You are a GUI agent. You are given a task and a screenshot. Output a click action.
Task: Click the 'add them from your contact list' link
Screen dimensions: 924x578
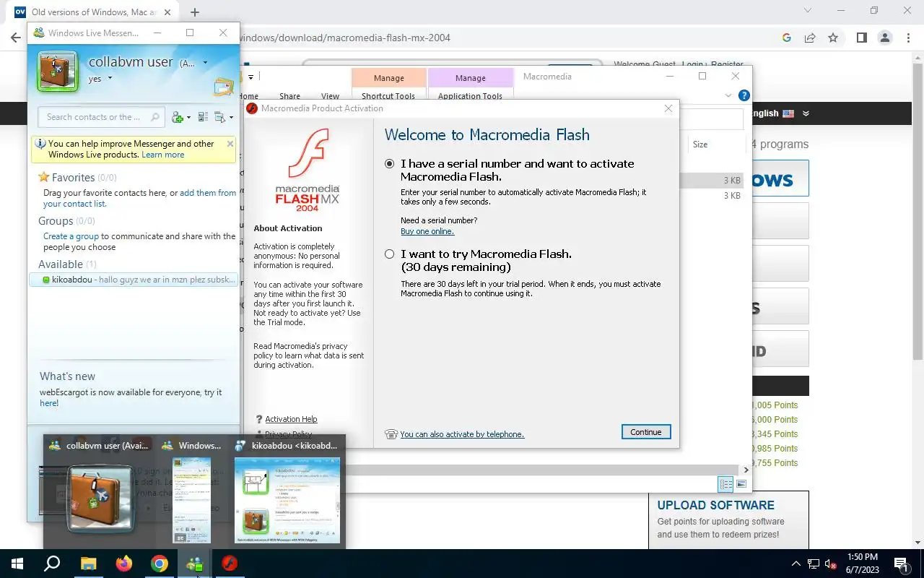pos(139,198)
